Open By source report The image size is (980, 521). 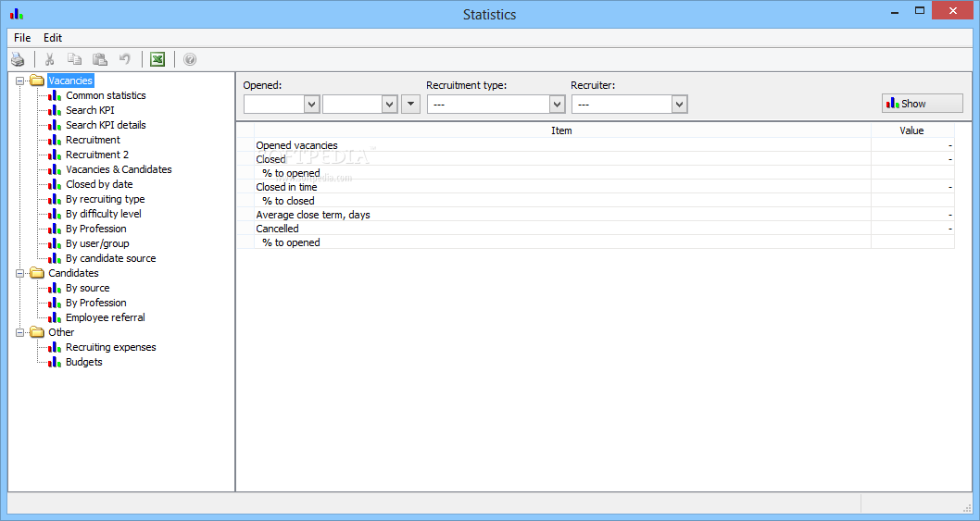87,288
